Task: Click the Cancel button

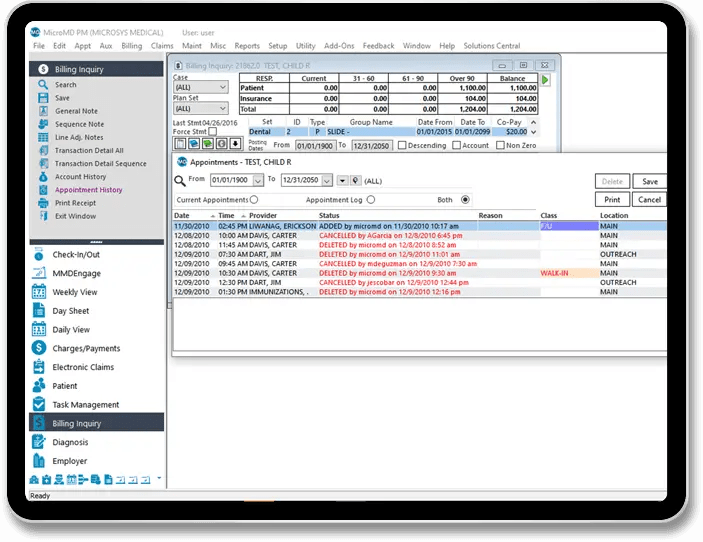Action: click(x=650, y=199)
